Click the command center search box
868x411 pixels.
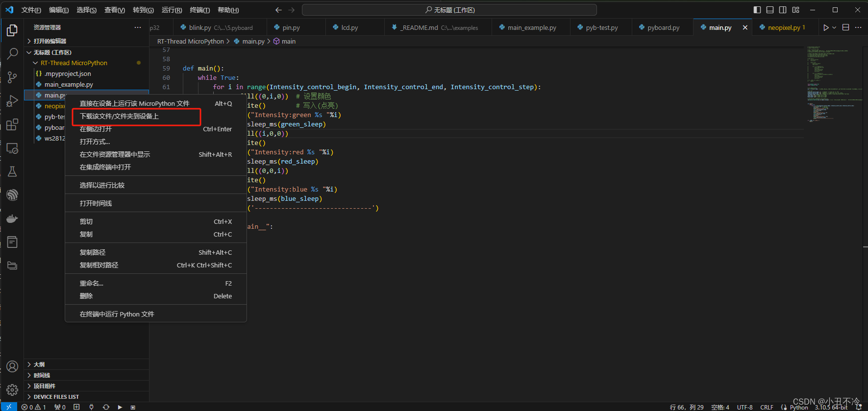point(449,10)
